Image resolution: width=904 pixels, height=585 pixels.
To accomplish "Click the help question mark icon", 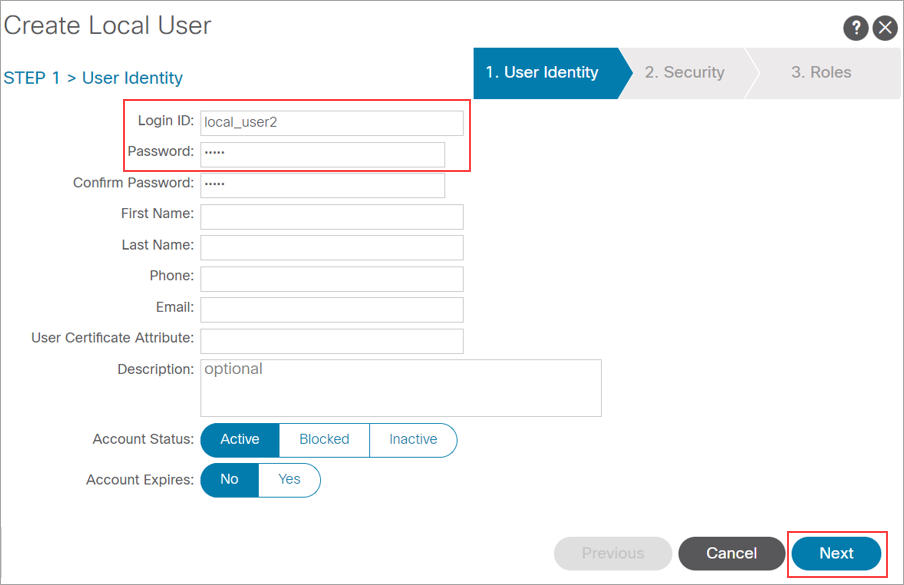I will click(855, 27).
